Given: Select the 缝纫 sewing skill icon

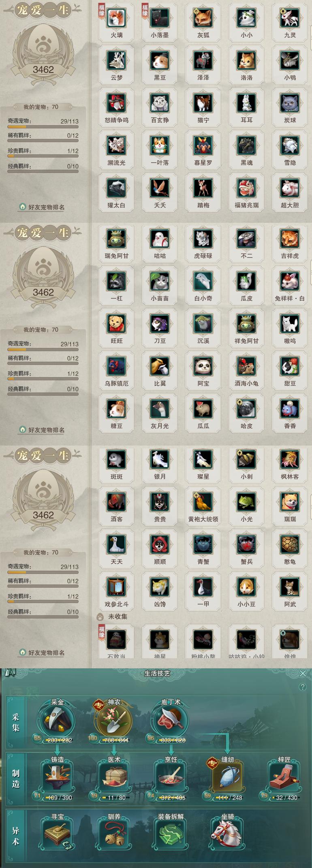Looking at the screenshot, I should 227,777.
